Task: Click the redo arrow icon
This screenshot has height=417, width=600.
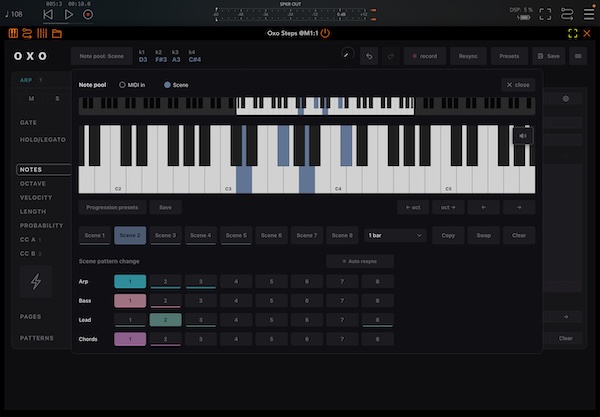Action: click(x=390, y=56)
